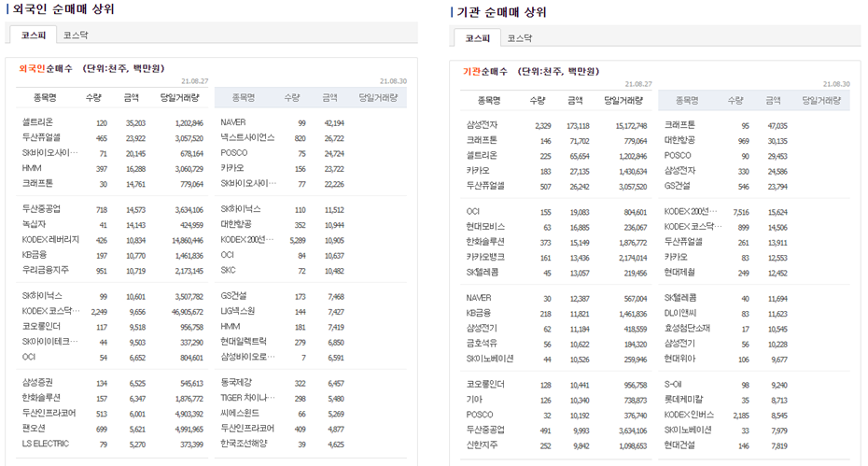
Task: Open the 팬오션 stock link
Action: point(34,429)
